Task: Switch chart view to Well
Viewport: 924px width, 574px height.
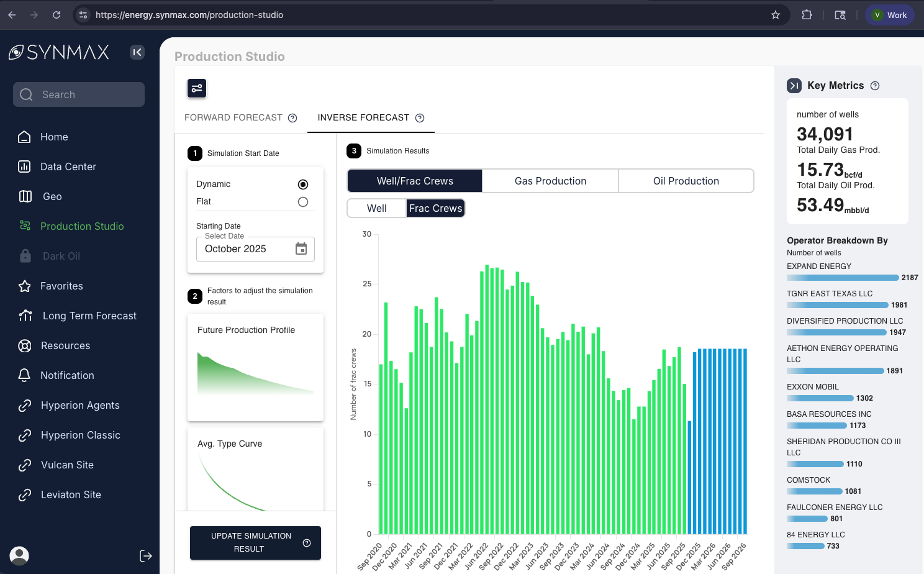Action: click(376, 209)
